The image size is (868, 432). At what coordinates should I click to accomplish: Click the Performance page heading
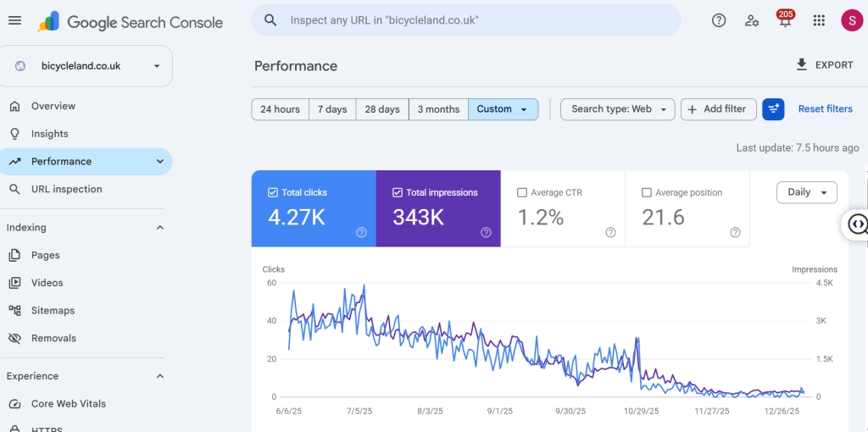tap(296, 66)
